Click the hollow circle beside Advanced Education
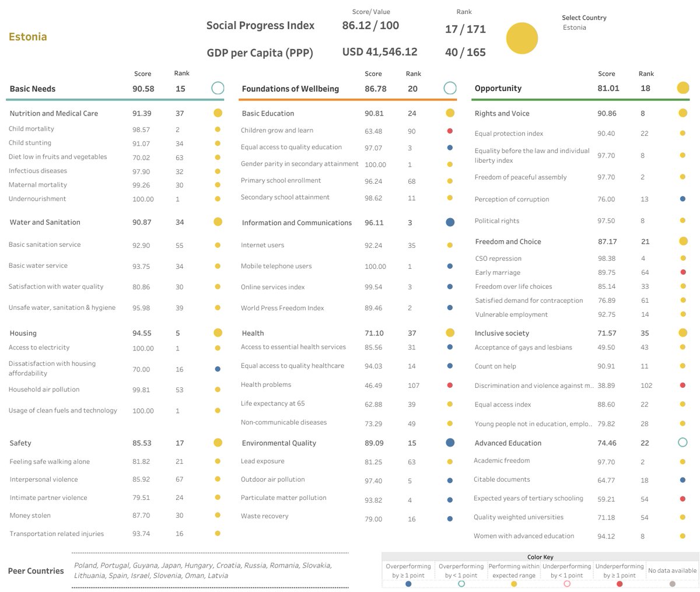The width and height of the screenshot is (700, 592). [682, 443]
